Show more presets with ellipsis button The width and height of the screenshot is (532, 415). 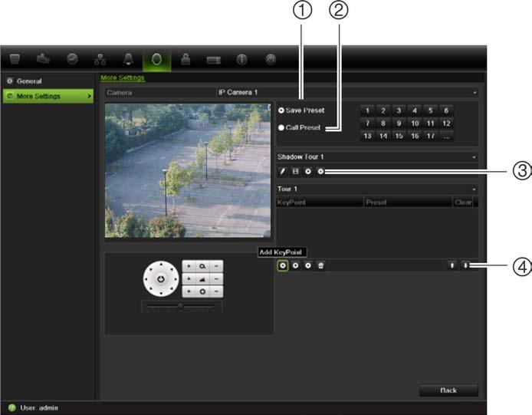[x=446, y=137]
